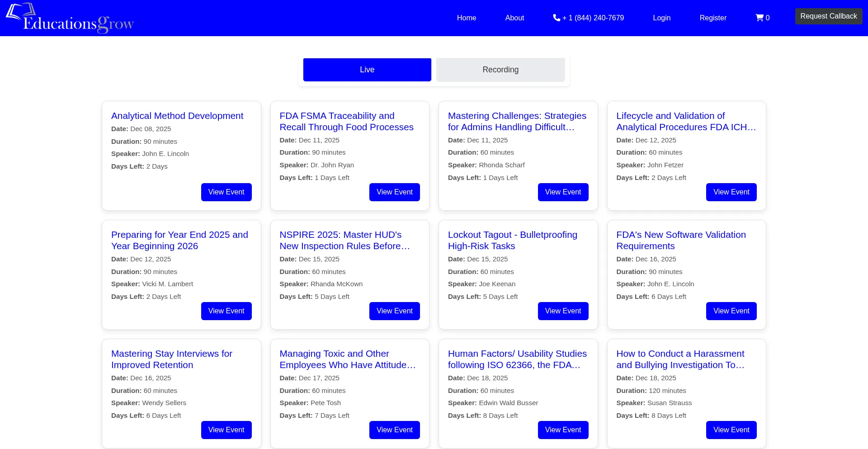
Task: Click the EducationsGrow logo
Action: [70, 18]
